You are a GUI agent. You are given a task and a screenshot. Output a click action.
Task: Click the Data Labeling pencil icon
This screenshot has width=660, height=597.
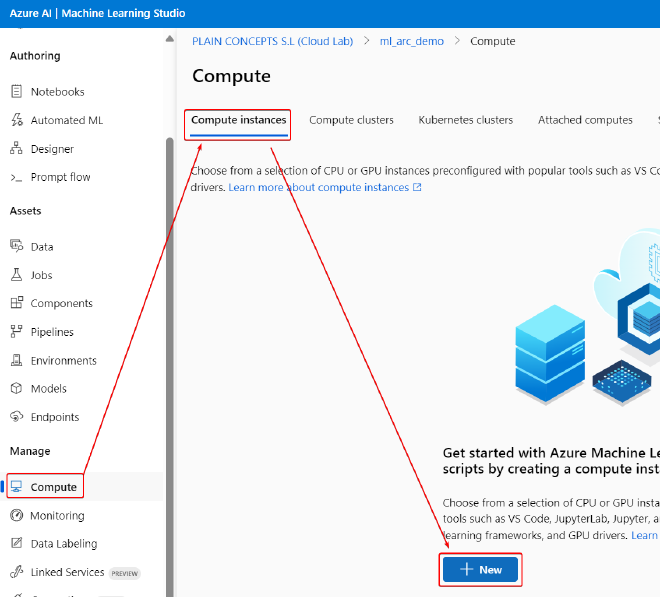tap(16, 543)
